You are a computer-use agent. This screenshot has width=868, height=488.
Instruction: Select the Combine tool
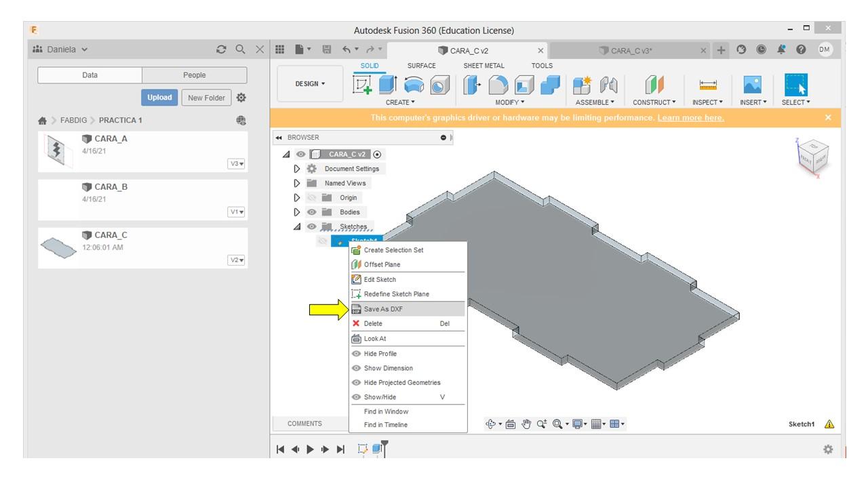coord(551,85)
